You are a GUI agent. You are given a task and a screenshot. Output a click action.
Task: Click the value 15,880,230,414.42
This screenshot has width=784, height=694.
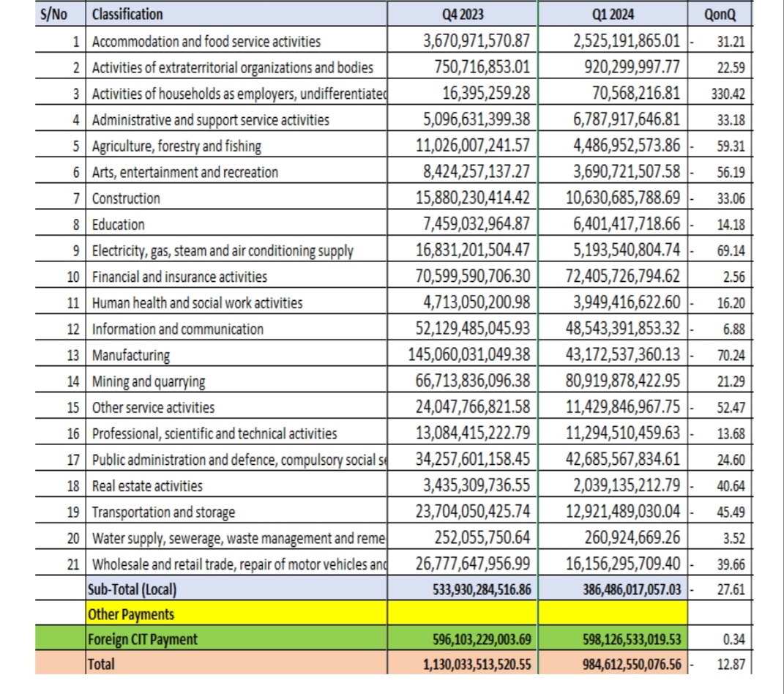[472, 198]
